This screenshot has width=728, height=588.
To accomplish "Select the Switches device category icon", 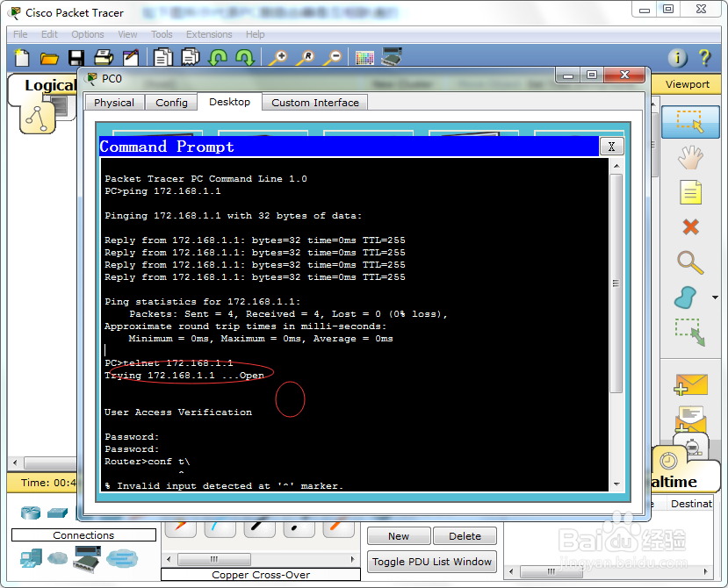I will [x=58, y=513].
